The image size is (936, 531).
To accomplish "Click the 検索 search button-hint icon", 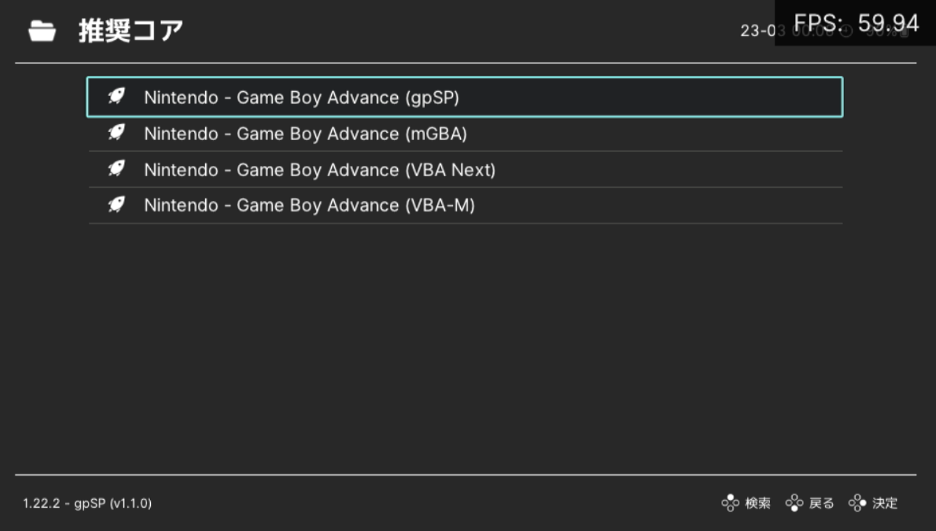I will (730, 503).
